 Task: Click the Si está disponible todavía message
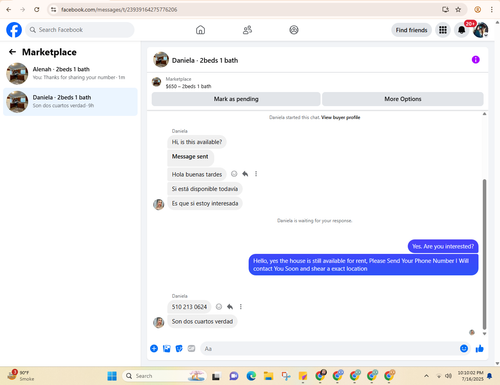click(205, 189)
